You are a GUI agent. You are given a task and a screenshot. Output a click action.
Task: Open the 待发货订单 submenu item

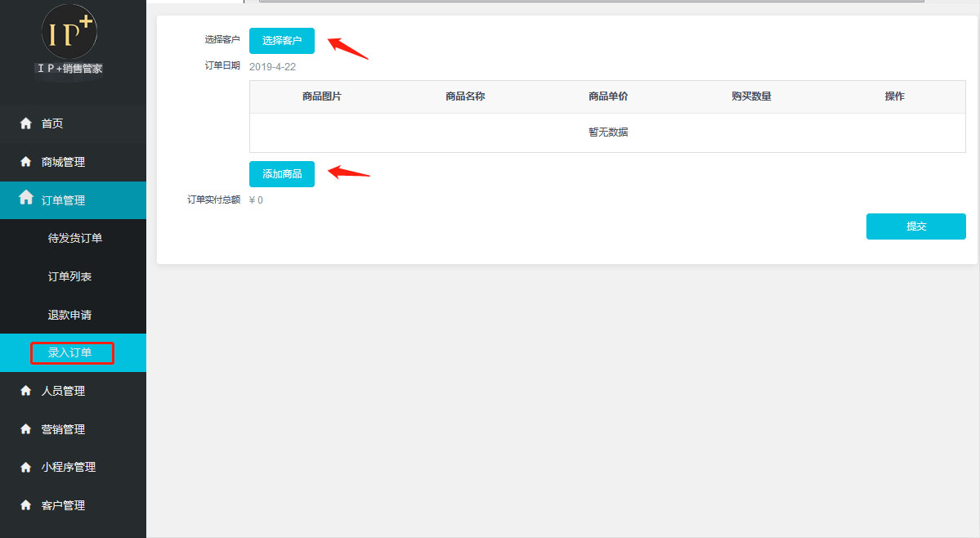point(74,238)
